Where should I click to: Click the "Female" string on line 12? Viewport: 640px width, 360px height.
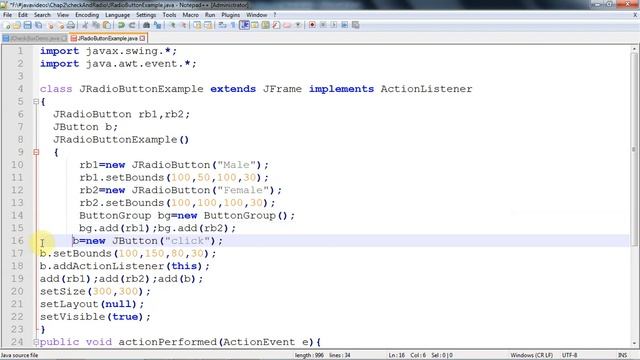pyautogui.click(x=243, y=190)
